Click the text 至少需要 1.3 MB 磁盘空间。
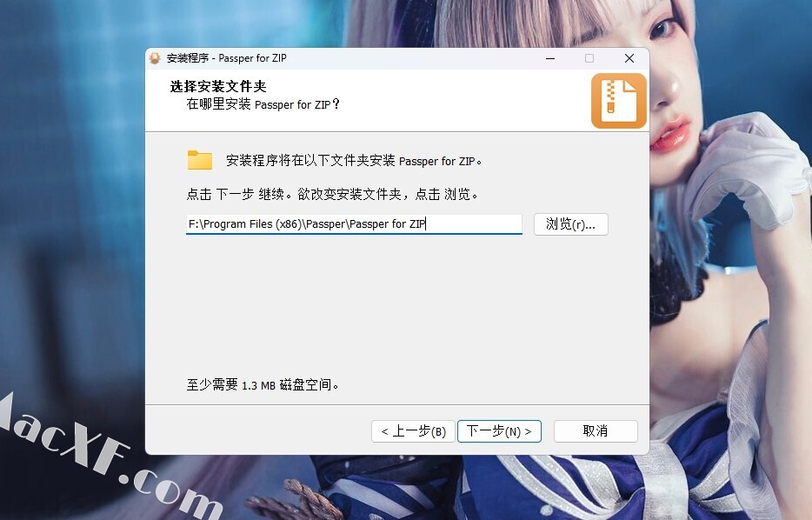Viewport: 812px width, 520px height. (263, 385)
